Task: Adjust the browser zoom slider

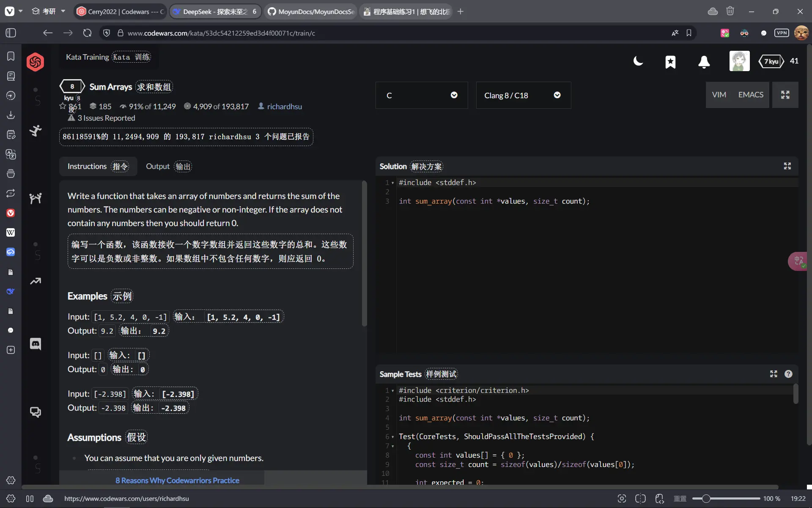Action: pyautogui.click(x=706, y=499)
